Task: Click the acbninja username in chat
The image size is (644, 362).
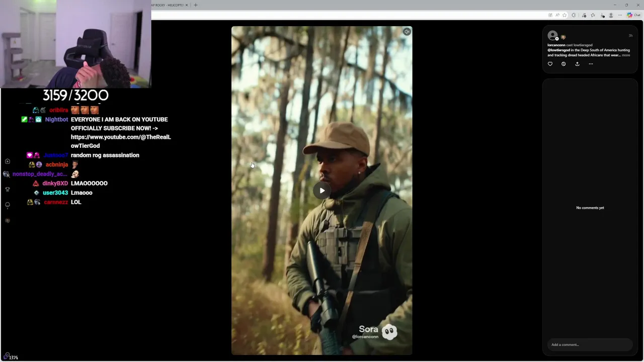Action: pos(57,164)
